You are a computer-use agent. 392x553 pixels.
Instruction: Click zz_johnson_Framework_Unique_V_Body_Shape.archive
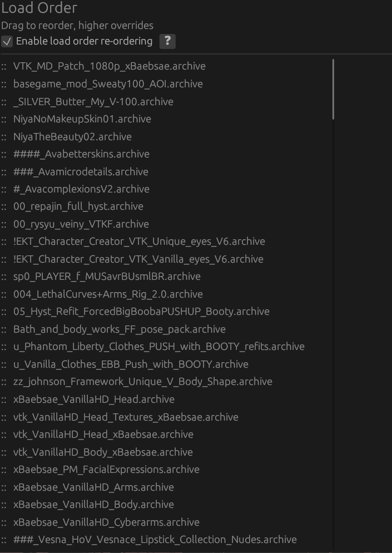click(x=142, y=382)
